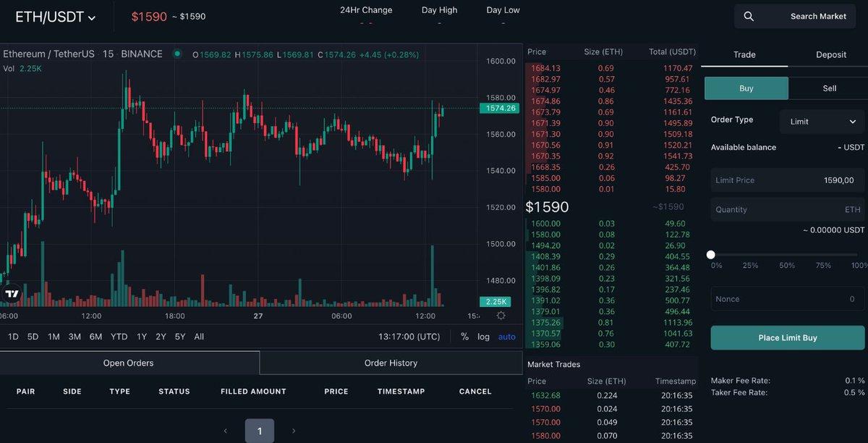Toggle auto scale on the chart
This screenshot has height=443, width=868.
[x=507, y=337]
